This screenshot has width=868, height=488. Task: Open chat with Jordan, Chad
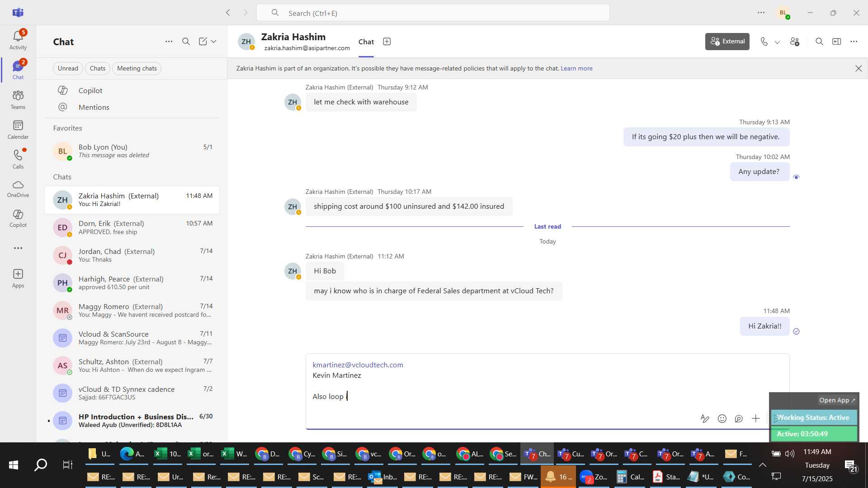coord(132,255)
